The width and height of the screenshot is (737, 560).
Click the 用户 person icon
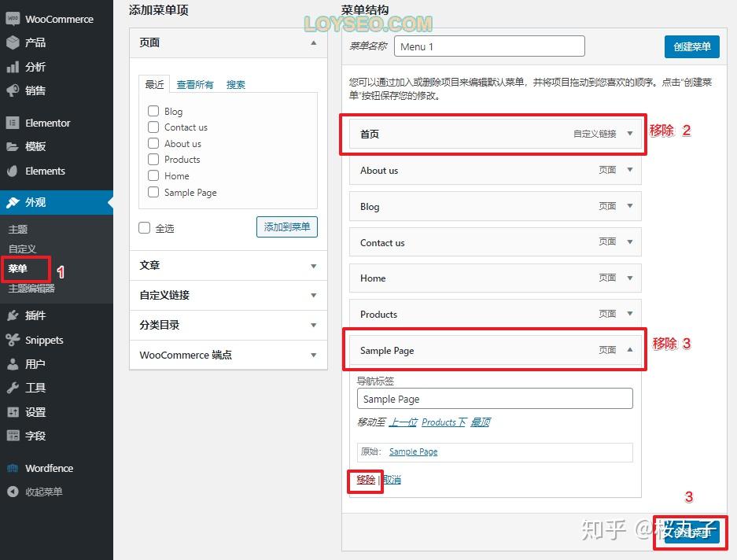pos(13,364)
